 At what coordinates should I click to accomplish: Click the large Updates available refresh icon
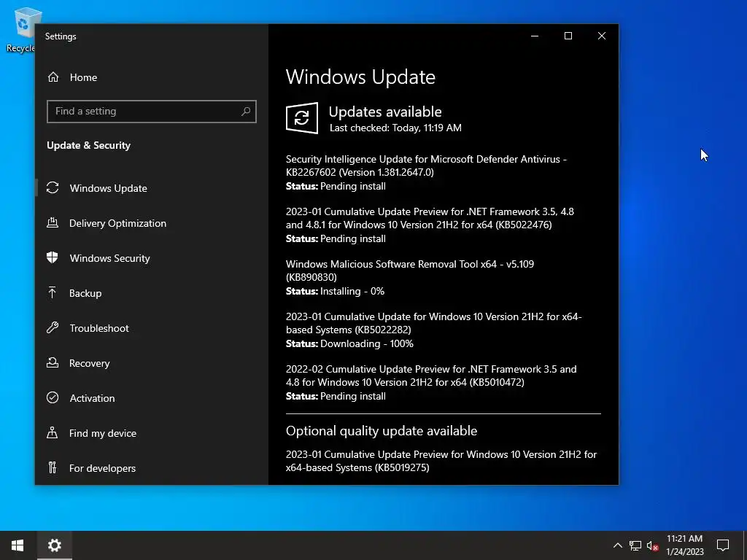point(302,118)
